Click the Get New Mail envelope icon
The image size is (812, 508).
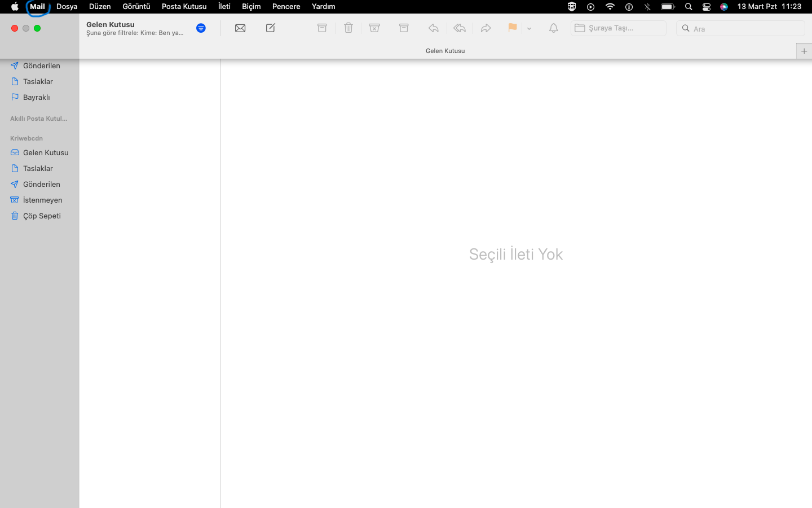tap(240, 28)
